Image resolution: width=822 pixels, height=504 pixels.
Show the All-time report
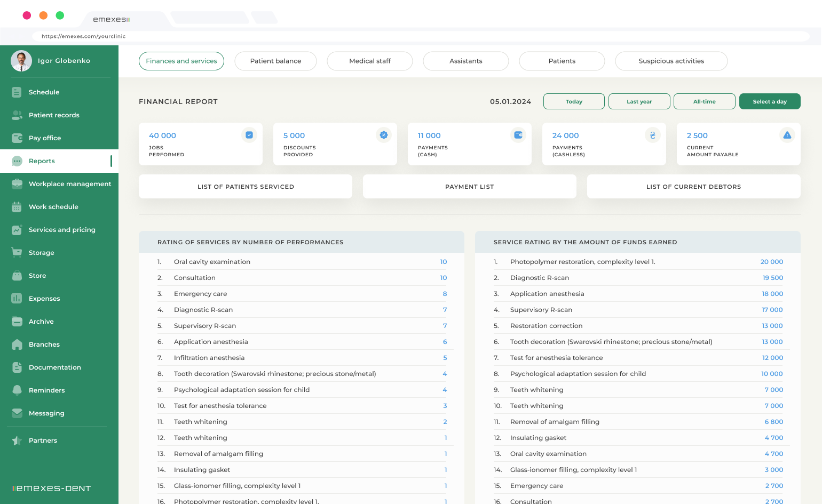click(705, 101)
